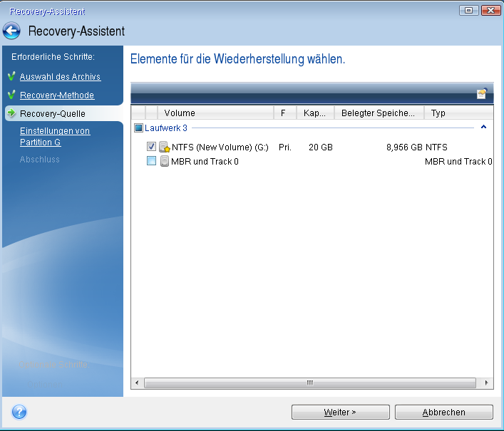The height and width of the screenshot is (431, 504).
Task: Toggle the Laufwerk 3 checkbox
Action: (138, 128)
